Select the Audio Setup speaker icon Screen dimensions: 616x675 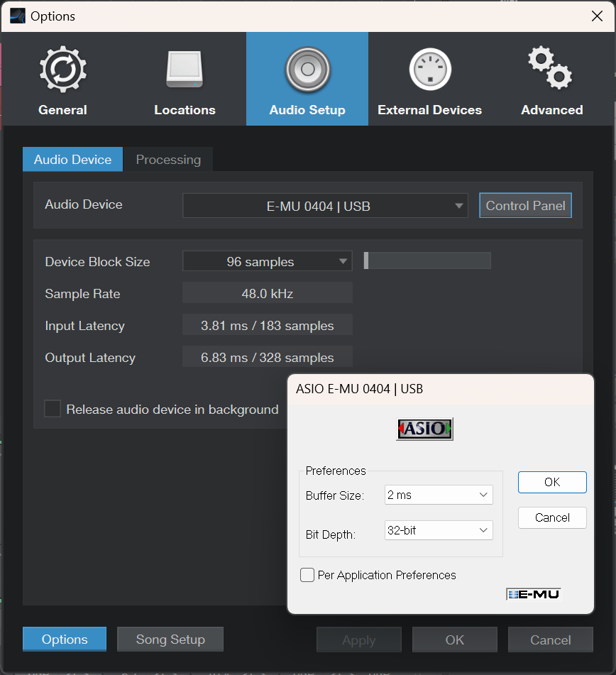click(307, 70)
